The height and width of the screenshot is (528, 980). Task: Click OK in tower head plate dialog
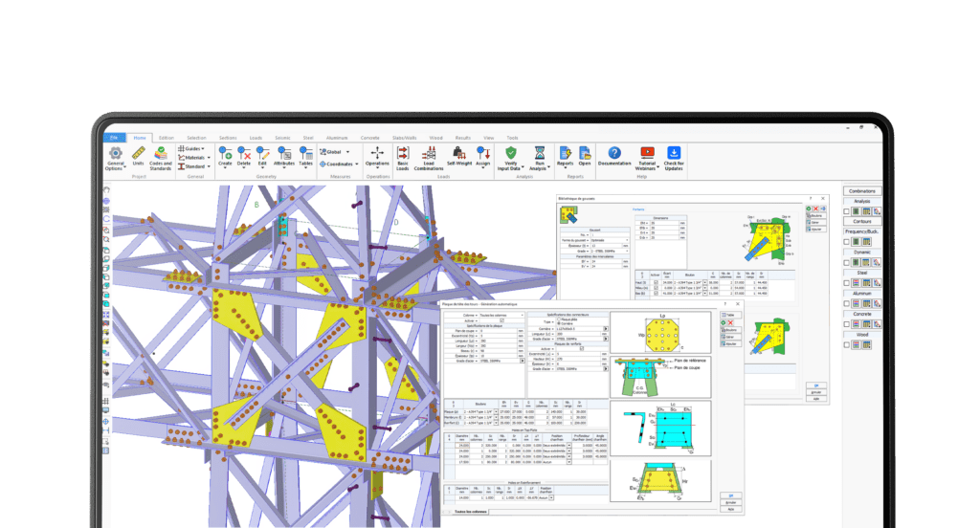730,495
